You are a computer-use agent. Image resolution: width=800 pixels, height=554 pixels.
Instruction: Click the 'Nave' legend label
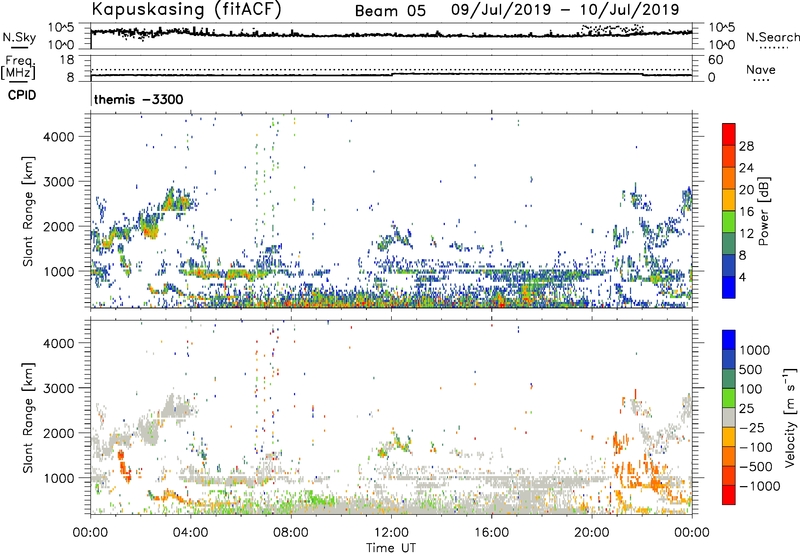click(x=760, y=69)
